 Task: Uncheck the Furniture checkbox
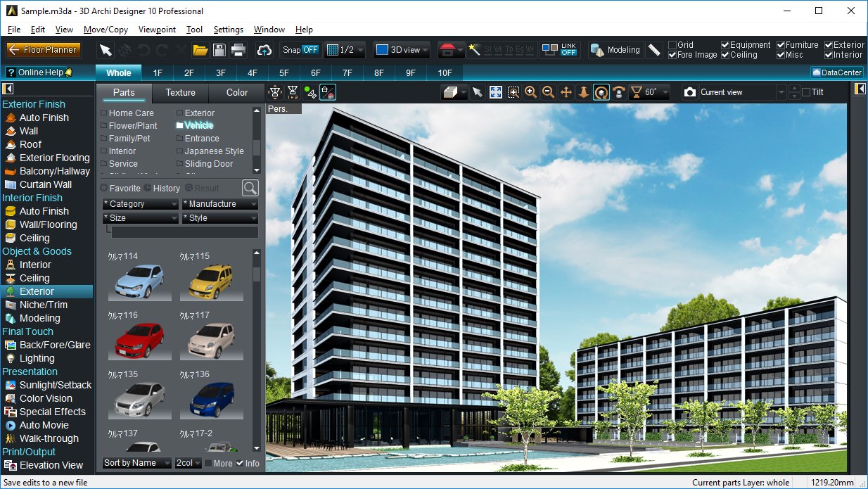(781, 45)
